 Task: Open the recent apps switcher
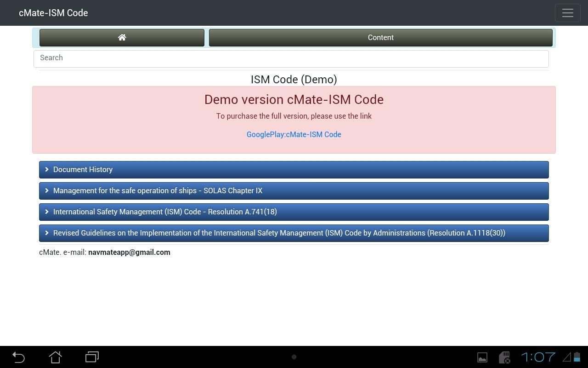[92, 357]
